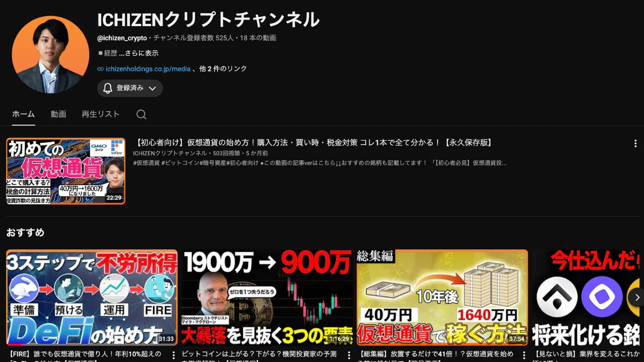Open the 【見ないと損】業界を変える video title

point(586,357)
